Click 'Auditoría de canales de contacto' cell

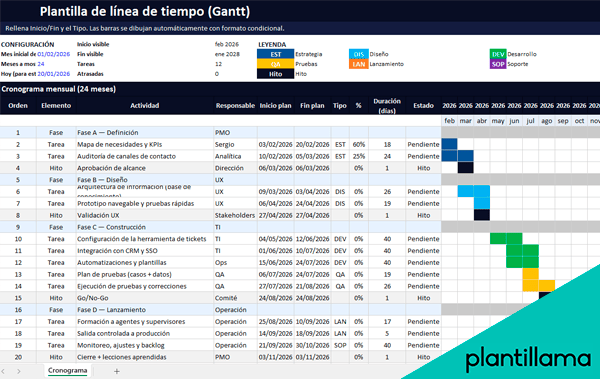pos(145,156)
